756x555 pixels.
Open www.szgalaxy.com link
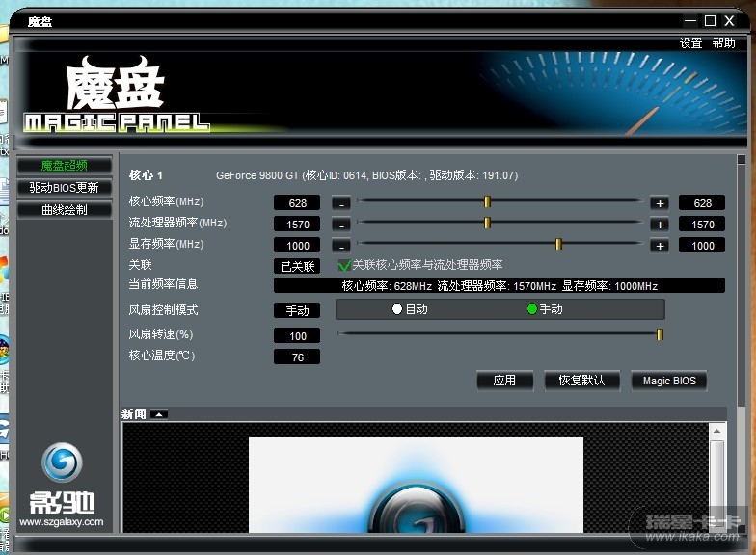[x=62, y=522]
